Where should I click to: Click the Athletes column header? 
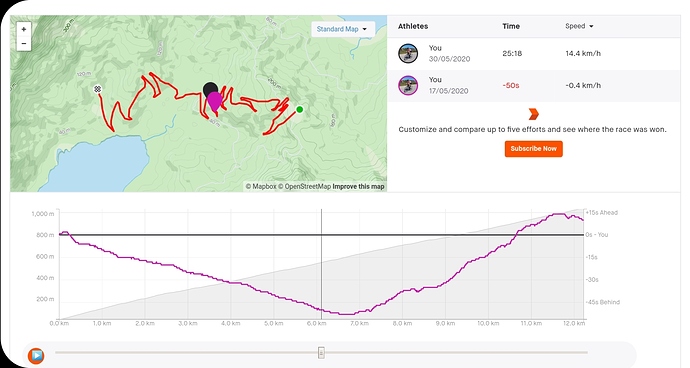click(x=413, y=26)
